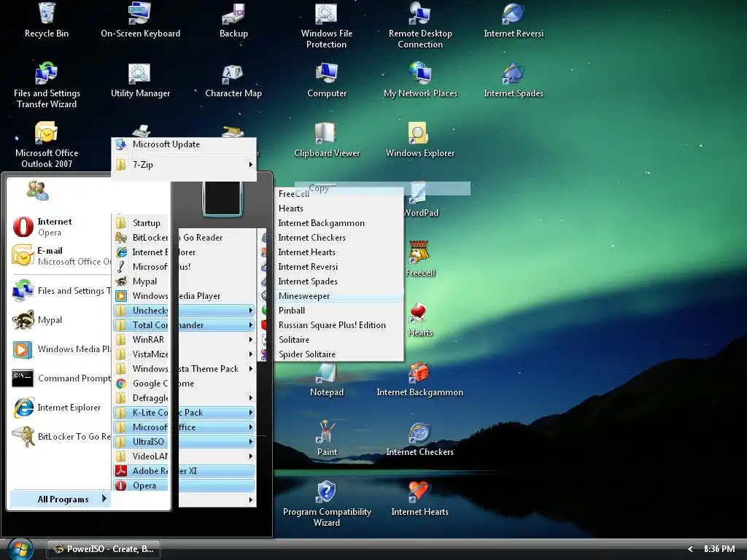Choose Spider Solitaire from the Games menu
747x560 pixels.
(x=338, y=354)
